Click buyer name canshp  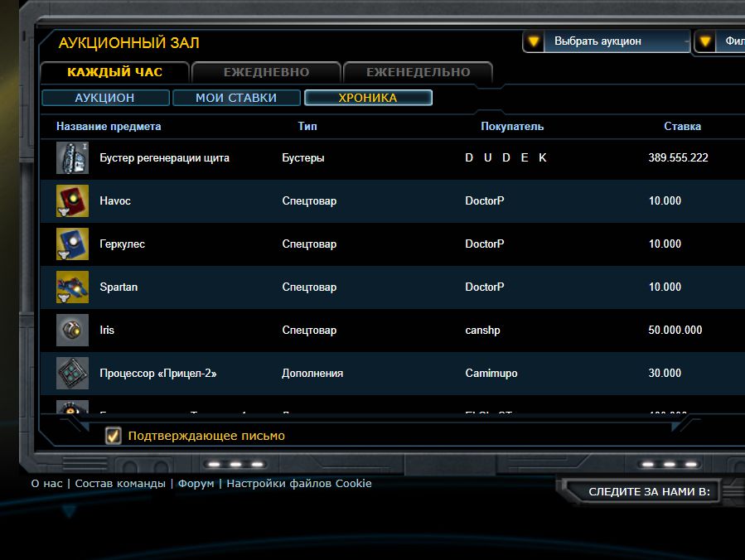tap(483, 330)
